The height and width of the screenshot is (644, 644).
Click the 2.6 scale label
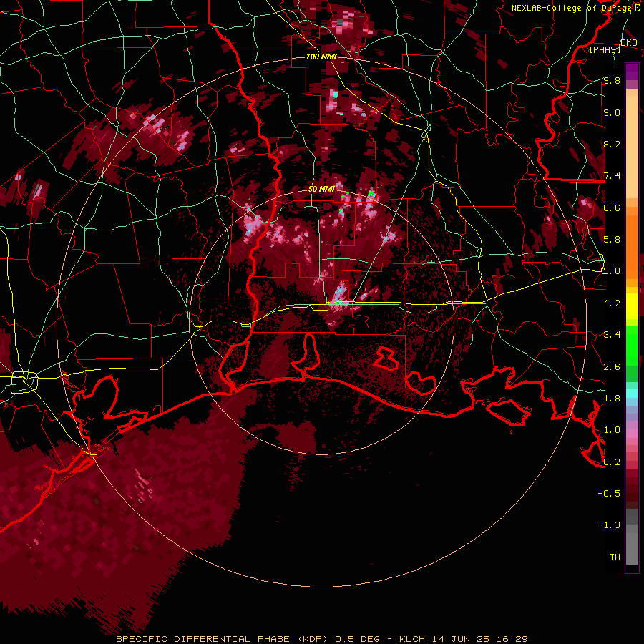click(612, 366)
